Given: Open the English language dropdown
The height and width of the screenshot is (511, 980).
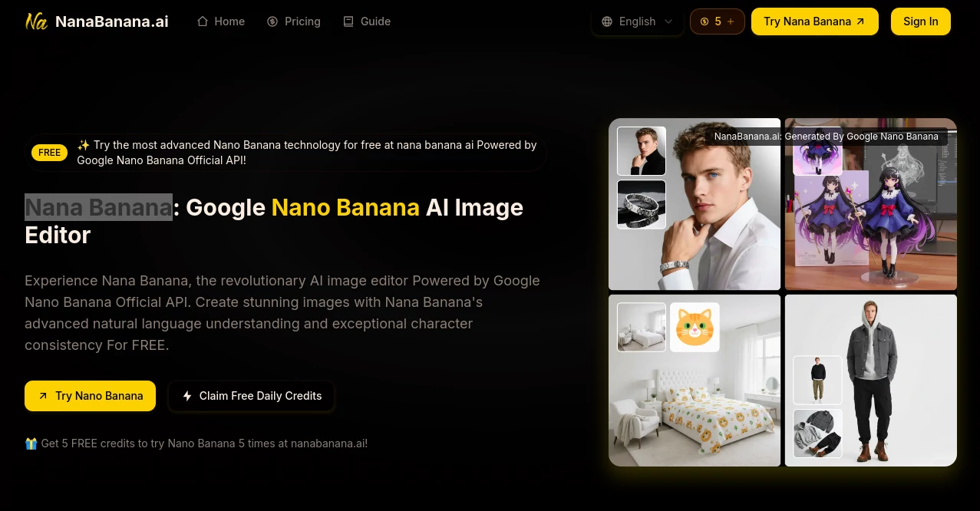Looking at the screenshot, I should point(637,21).
